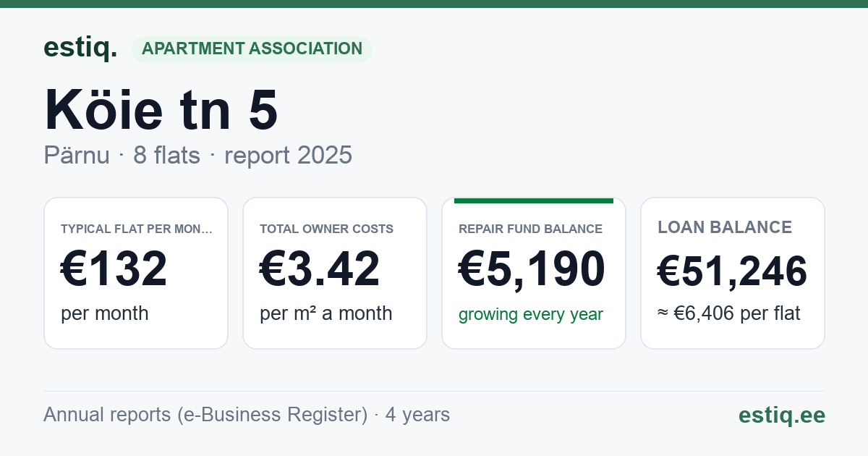Click the estiq. logo

click(80, 48)
